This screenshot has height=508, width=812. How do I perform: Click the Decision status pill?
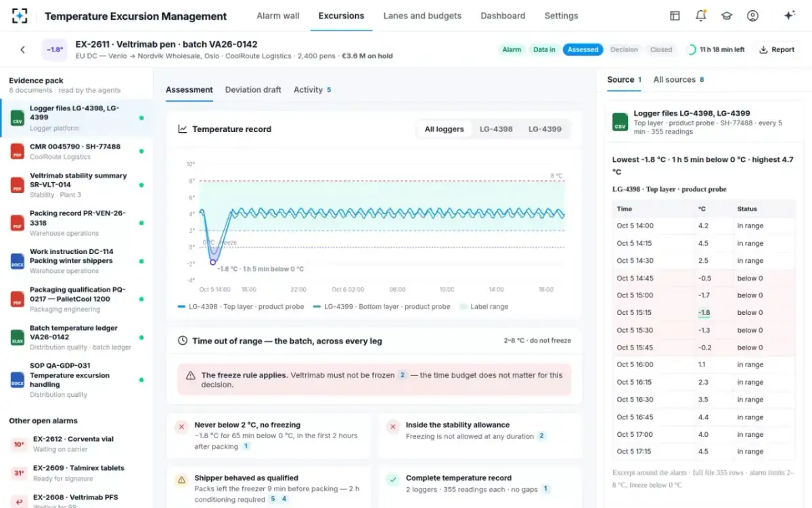(x=624, y=49)
